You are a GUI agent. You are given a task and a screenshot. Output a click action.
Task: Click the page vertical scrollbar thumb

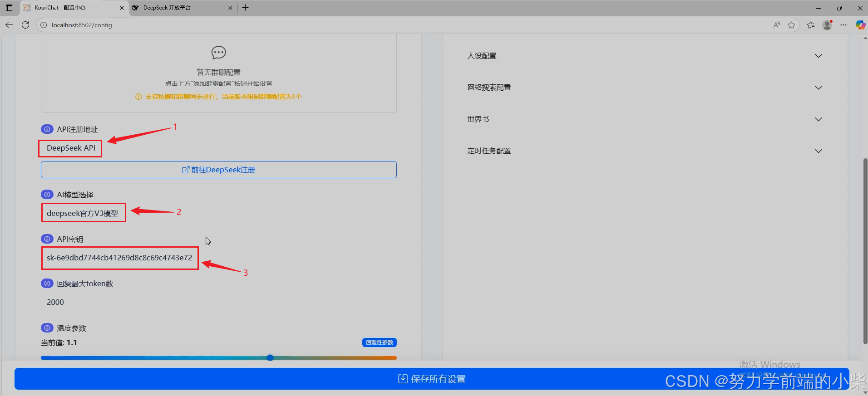(x=865, y=251)
